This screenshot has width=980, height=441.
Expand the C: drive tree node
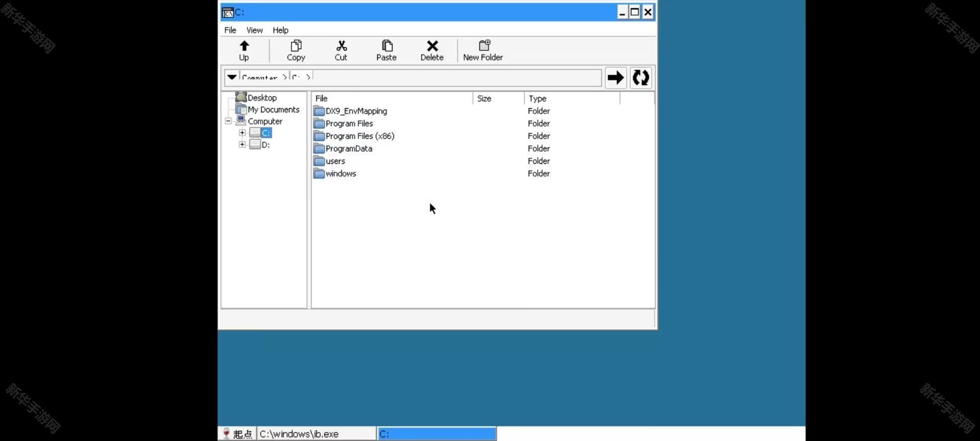coord(242,133)
